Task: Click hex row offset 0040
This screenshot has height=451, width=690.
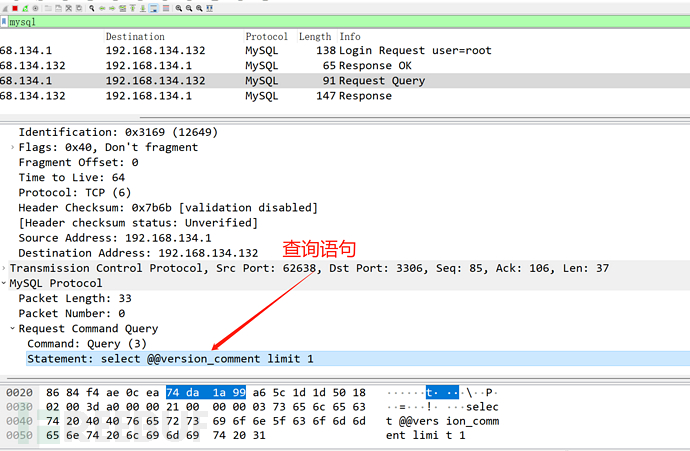Action: 19,421
